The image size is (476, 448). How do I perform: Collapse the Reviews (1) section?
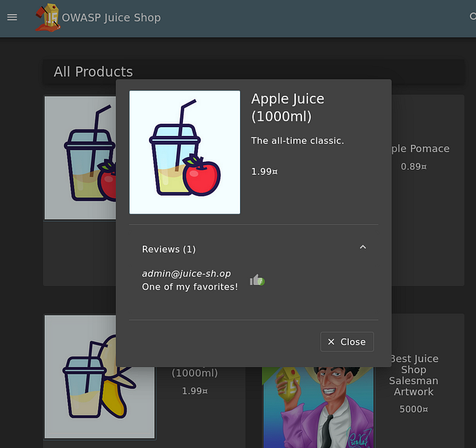point(362,247)
